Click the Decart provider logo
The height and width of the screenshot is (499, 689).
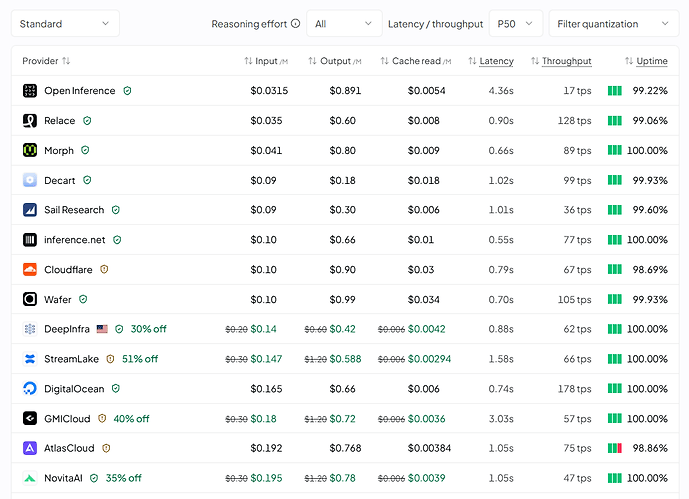pos(30,180)
